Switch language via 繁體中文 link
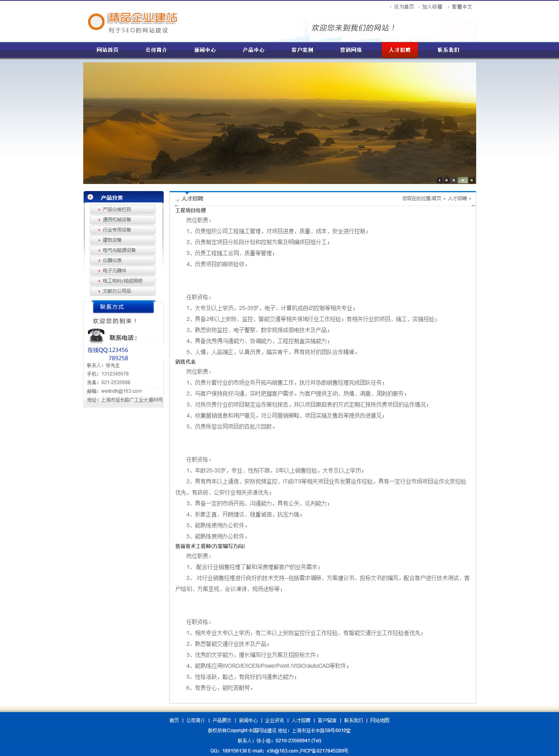The width and height of the screenshot is (559, 756). click(462, 7)
